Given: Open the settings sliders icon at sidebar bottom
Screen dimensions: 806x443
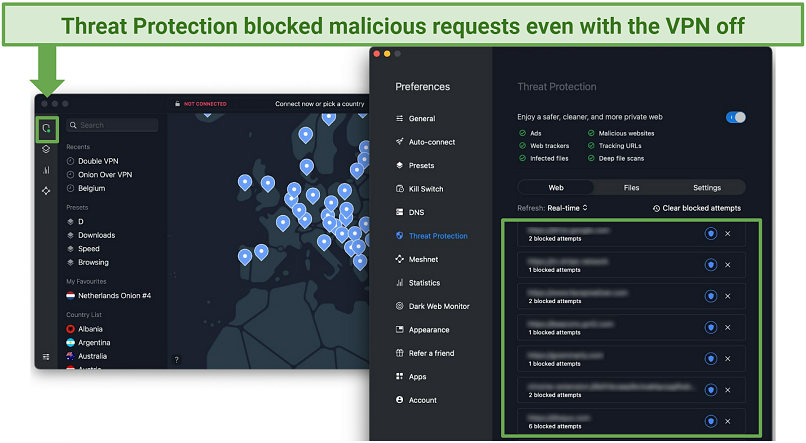Looking at the screenshot, I should 46,357.
